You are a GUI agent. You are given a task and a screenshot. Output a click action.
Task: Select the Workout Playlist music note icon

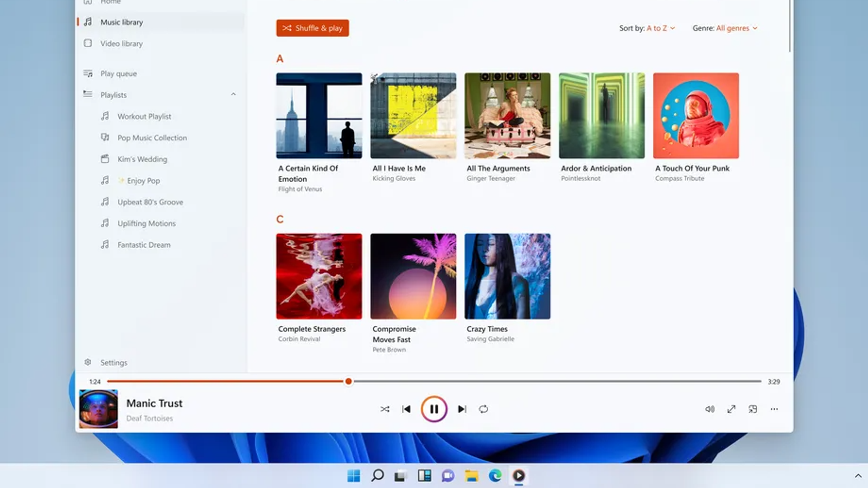[x=105, y=116]
